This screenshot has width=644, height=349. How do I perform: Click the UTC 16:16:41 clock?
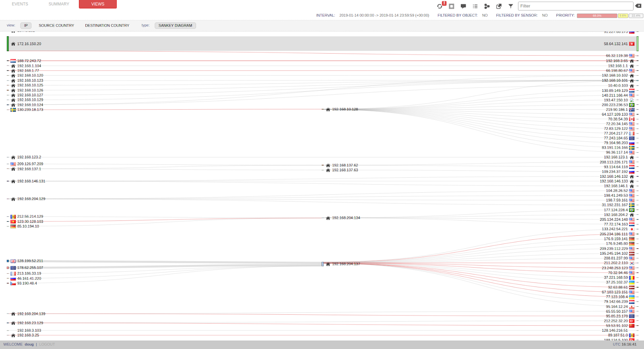coord(625,345)
